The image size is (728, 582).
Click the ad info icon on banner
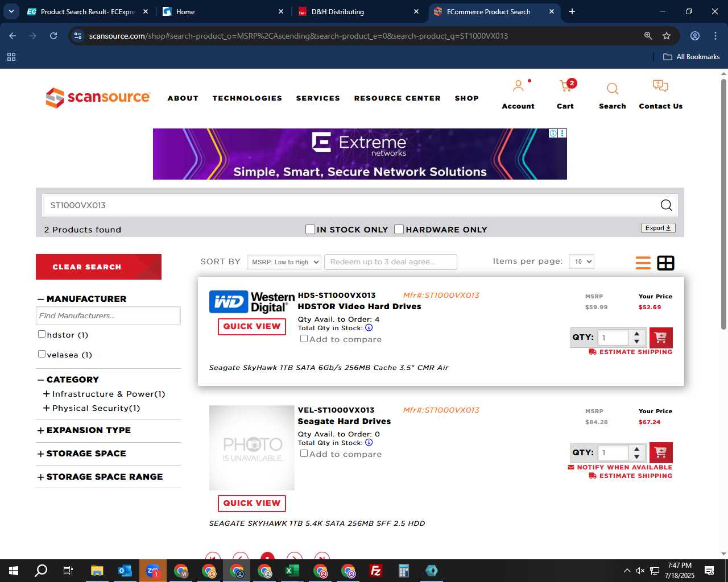553,133
